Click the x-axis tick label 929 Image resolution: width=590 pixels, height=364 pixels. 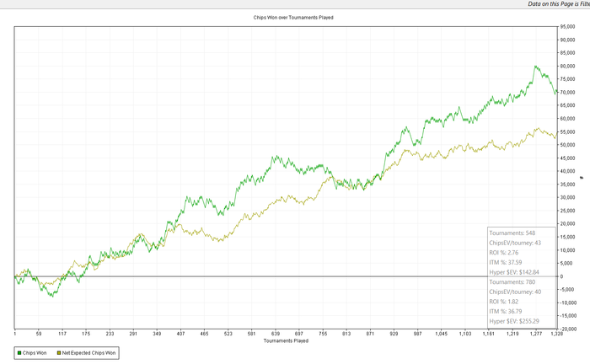click(394, 334)
